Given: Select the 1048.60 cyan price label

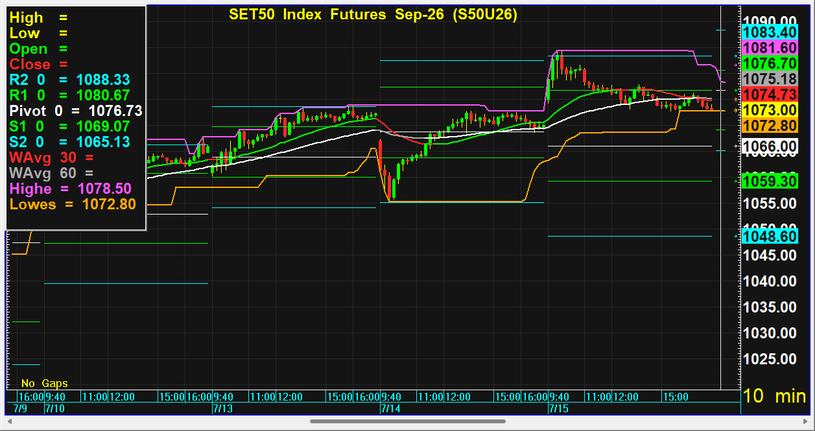Looking at the screenshot, I should pyautogui.click(x=770, y=237).
